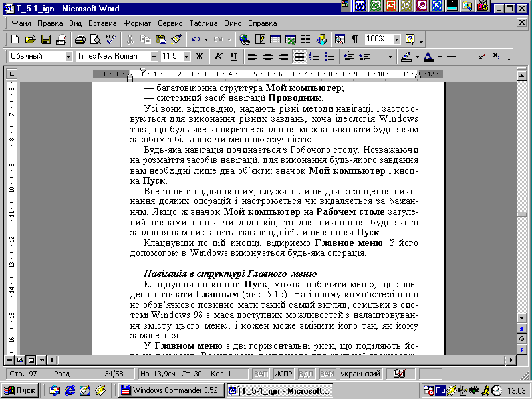Open the style dropdown showing Обычный
The width and height of the screenshot is (532, 399).
[69, 57]
